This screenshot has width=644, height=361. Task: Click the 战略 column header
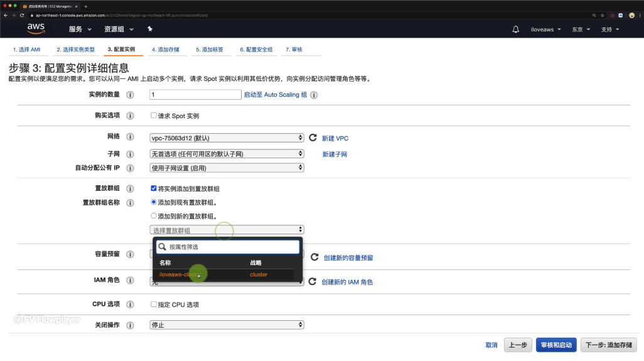click(x=256, y=263)
